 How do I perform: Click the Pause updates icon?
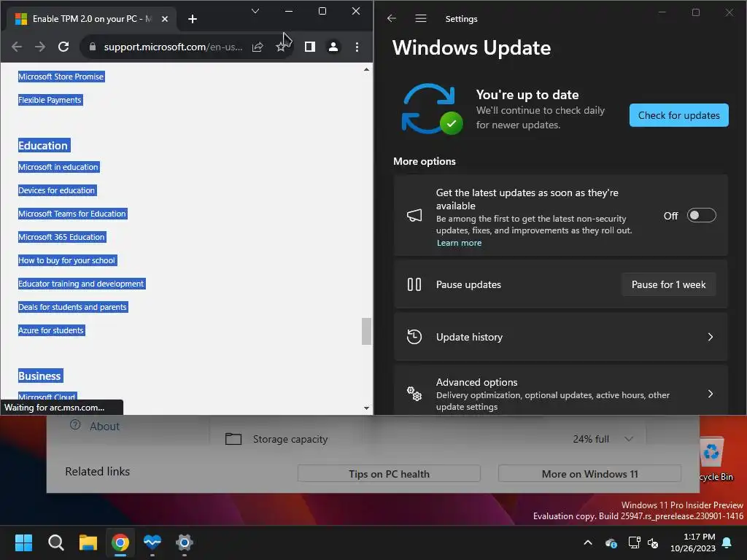414,284
